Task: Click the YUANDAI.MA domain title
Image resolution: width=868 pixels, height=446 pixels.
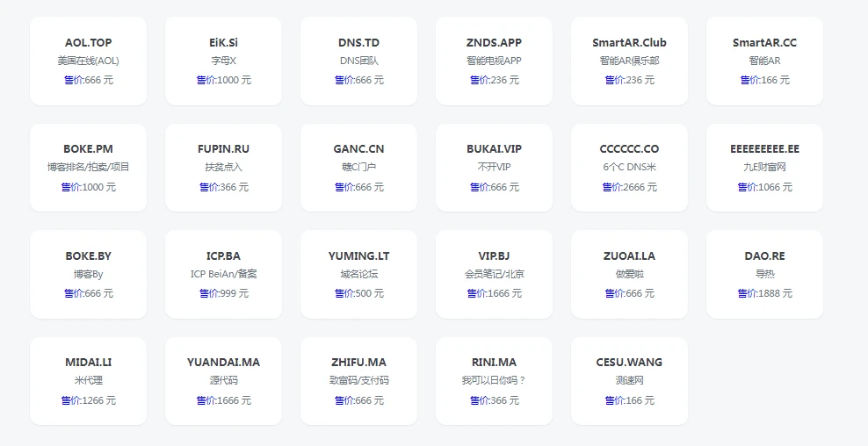Action: [x=223, y=363]
